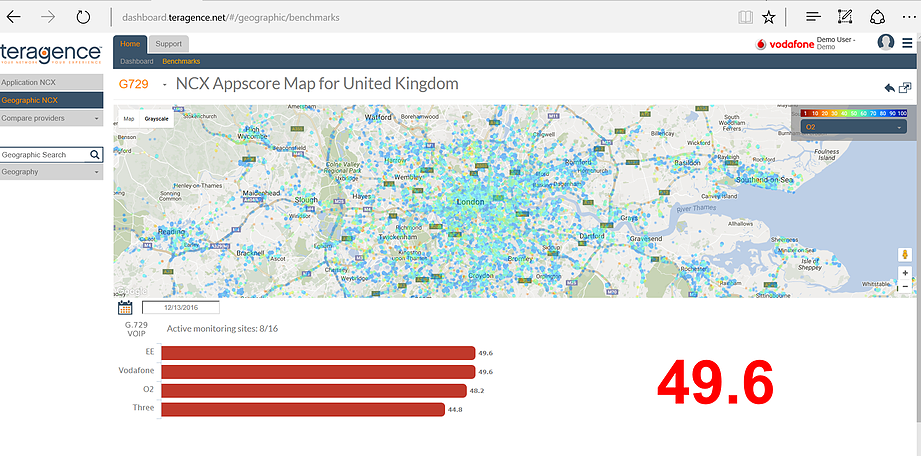921x456 pixels.
Task: Switch map to standard Map style
Action: 129,119
